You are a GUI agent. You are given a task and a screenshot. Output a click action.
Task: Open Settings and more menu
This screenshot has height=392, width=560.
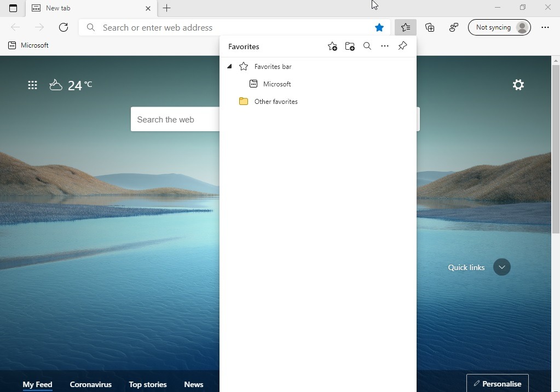pyautogui.click(x=545, y=27)
